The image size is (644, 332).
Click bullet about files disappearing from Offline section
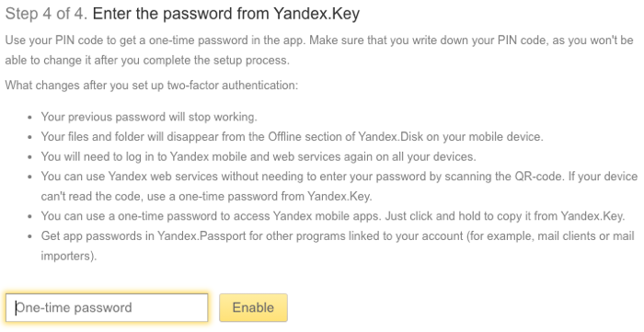point(292,137)
